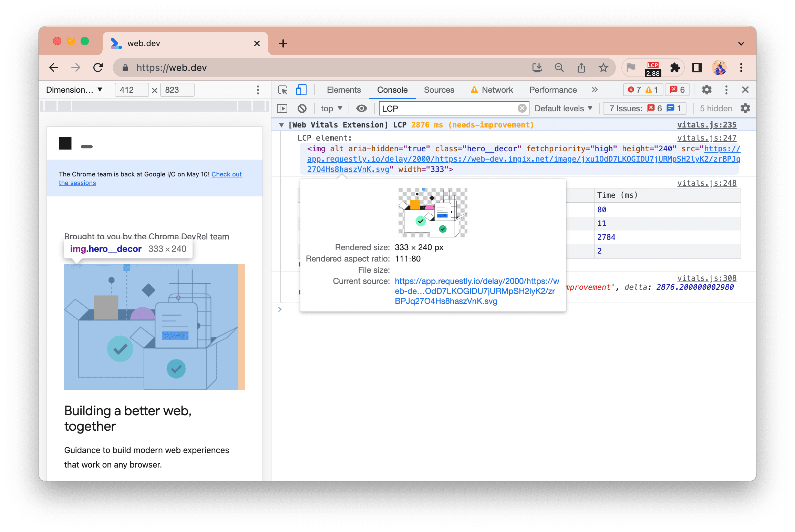Switch to the Console tab
This screenshot has height=532, width=795.
point(393,90)
